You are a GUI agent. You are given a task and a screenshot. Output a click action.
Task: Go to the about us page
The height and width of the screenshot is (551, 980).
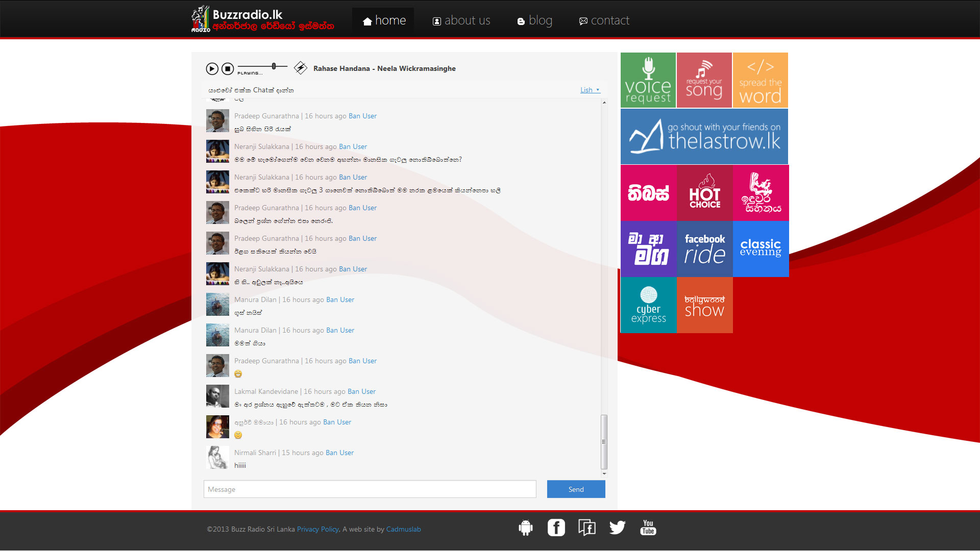click(461, 20)
